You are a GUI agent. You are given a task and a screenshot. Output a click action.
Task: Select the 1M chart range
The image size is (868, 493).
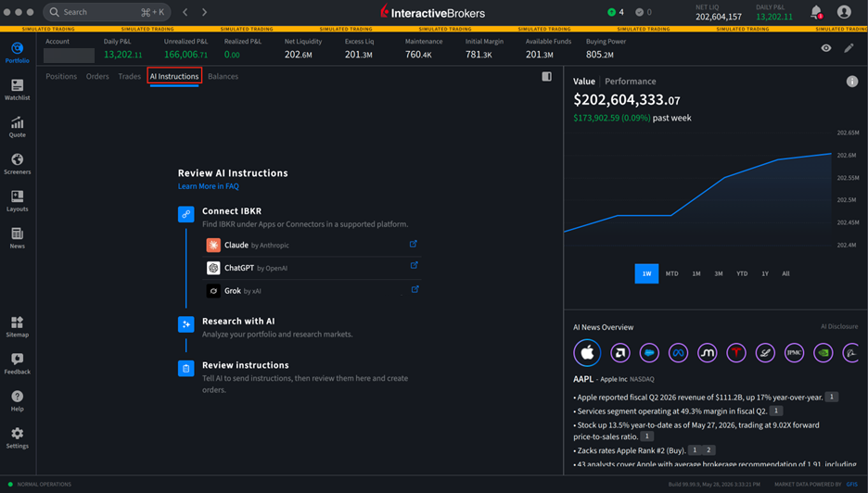[x=696, y=273]
